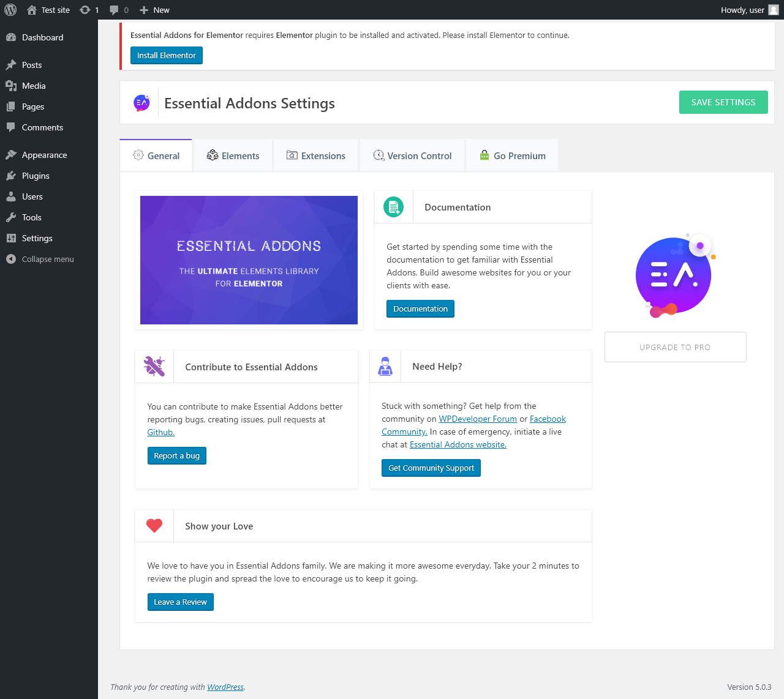The width and height of the screenshot is (784, 699).
Task: Open the Dashboard menu item
Action: click(x=49, y=37)
